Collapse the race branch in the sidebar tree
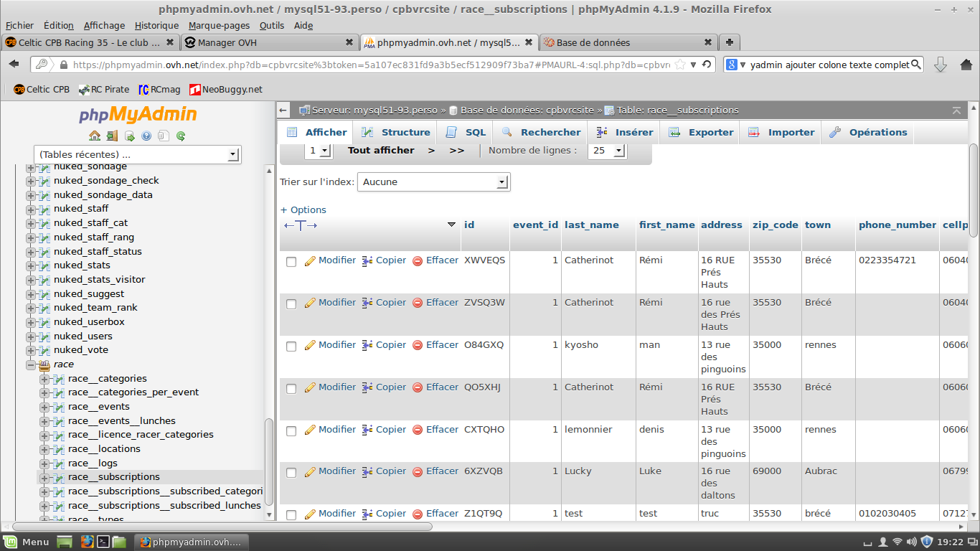The image size is (980, 551). [x=29, y=364]
